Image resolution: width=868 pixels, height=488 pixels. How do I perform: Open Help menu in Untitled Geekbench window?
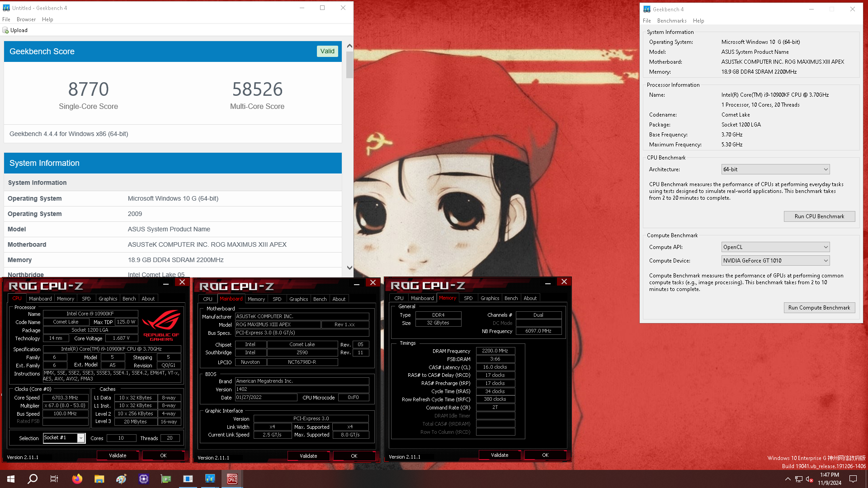click(x=47, y=19)
